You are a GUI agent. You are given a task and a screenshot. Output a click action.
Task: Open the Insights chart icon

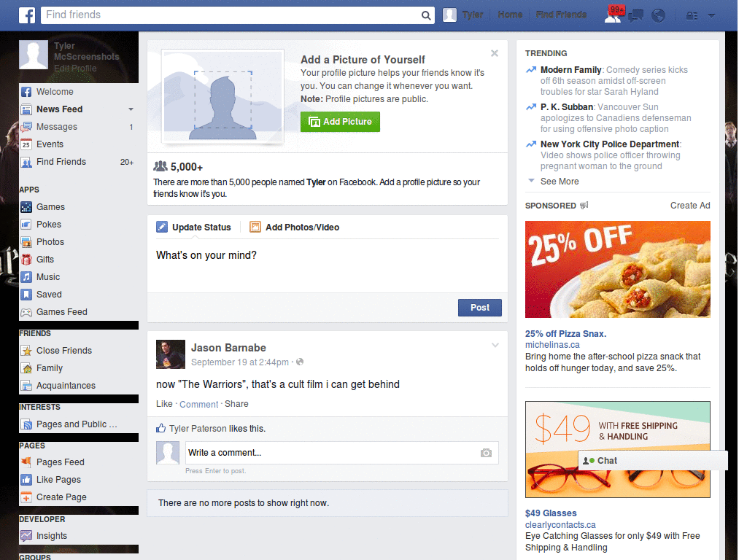[x=26, y=536]
